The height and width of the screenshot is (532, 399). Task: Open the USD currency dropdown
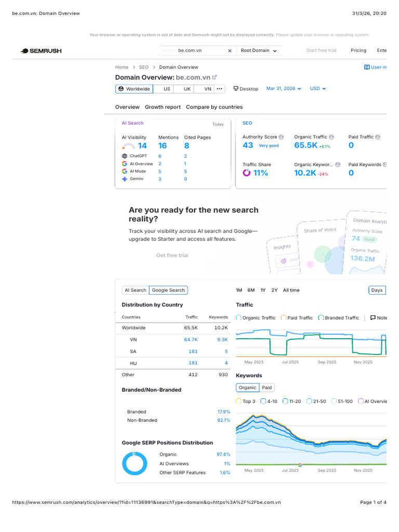317,88
